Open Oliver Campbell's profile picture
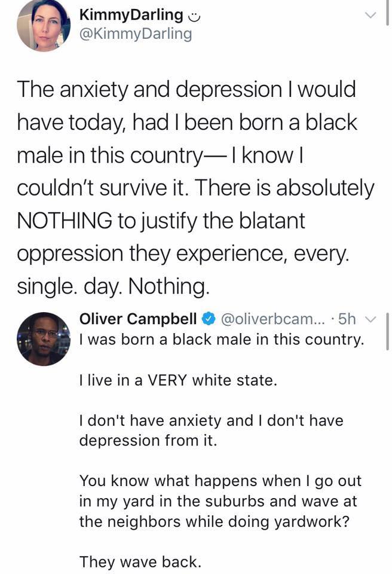This screenshot has height=574, width=392. (43, 339)
